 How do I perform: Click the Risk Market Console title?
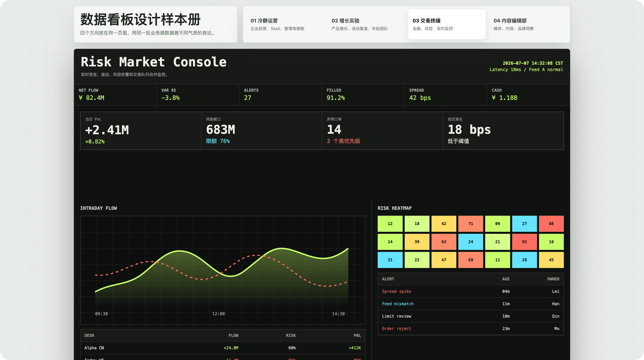153,62
